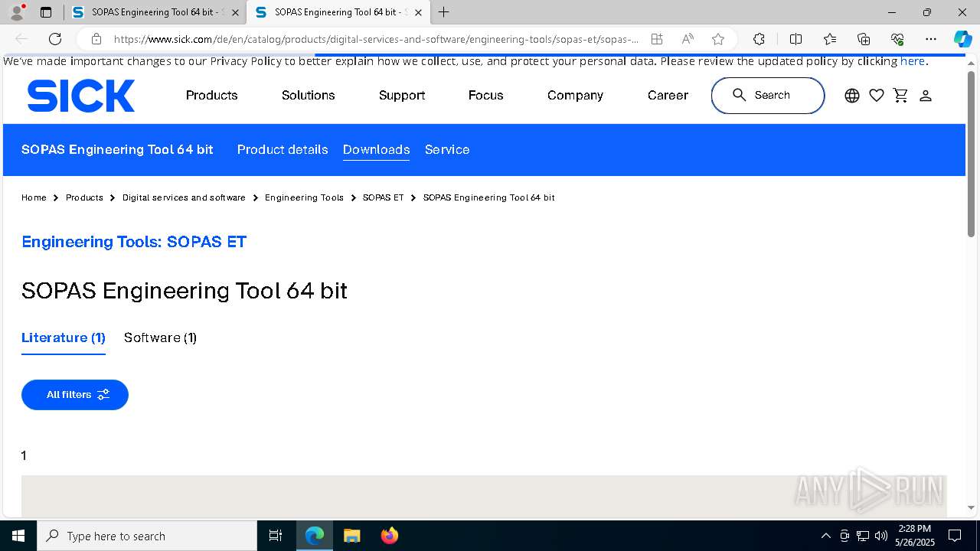Click the SICK logo

(81, 96)
